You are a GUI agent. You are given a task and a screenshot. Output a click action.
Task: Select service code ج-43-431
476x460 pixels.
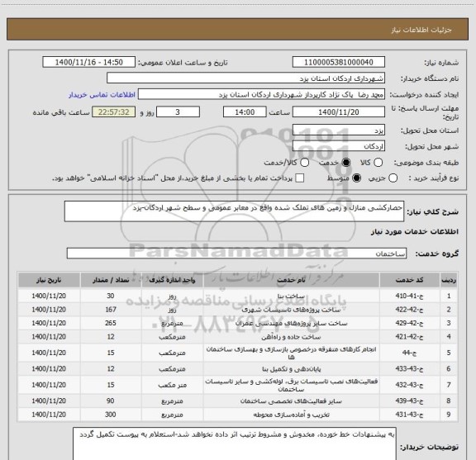coord(409,415)
